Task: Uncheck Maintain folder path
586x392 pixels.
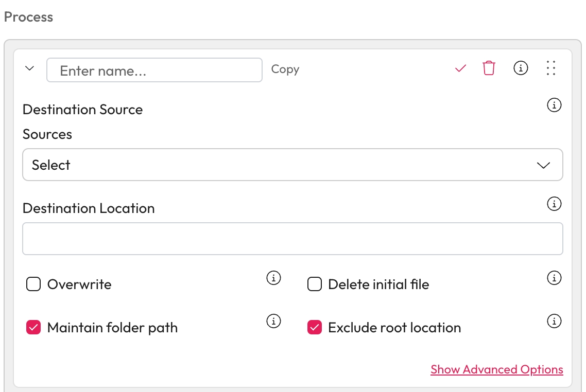Action: click(33, 328)
